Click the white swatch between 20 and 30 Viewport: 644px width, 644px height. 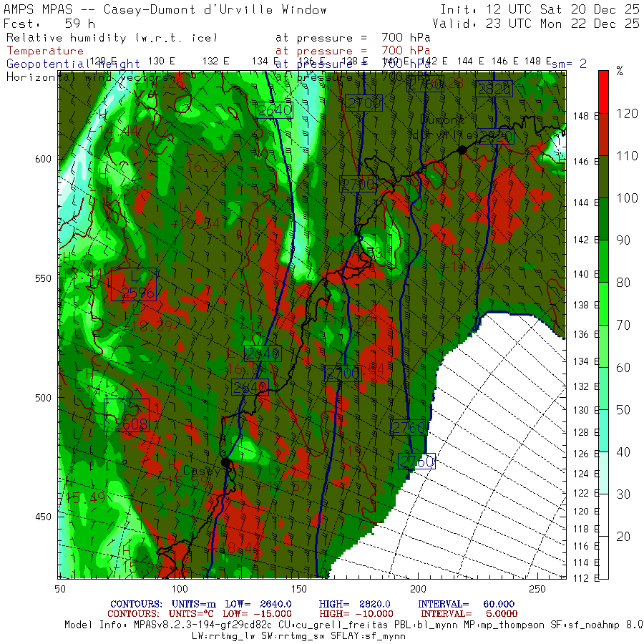[x=603, y=515]
